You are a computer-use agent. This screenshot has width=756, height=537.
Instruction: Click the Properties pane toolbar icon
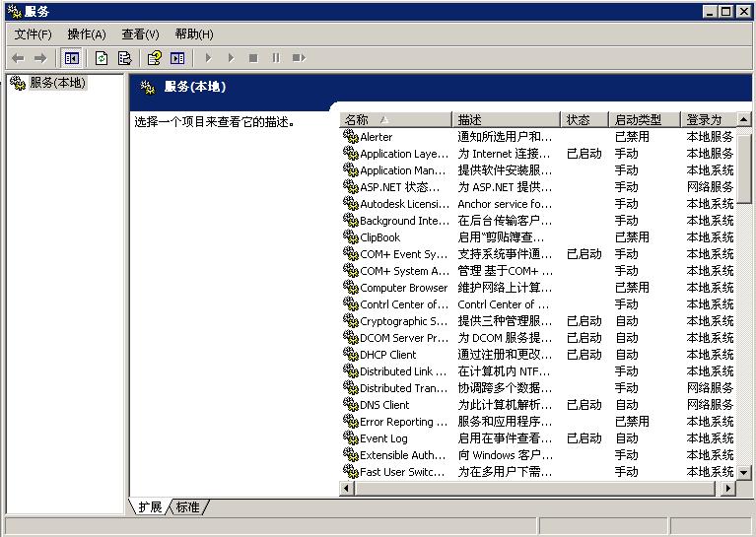click(x=177, y=58)
